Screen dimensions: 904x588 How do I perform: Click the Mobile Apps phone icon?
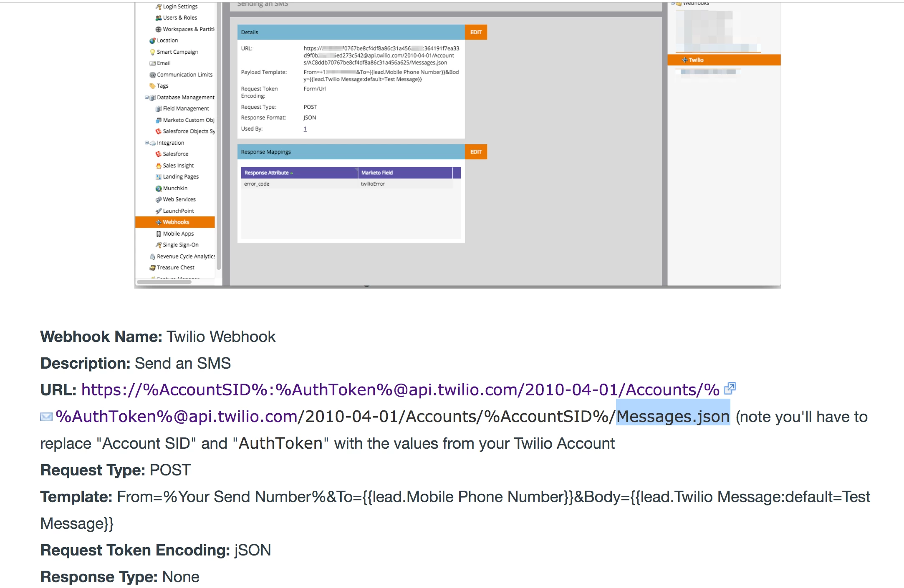pos(159,234)
